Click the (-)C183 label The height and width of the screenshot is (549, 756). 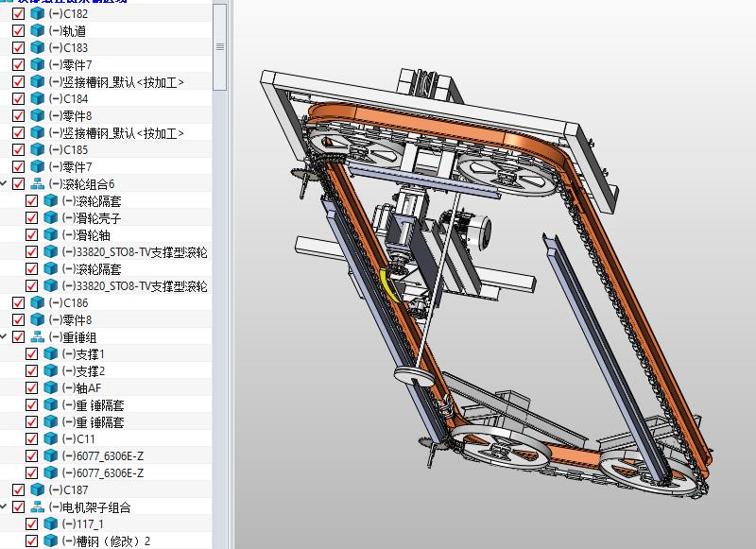click(x=68, y=47)
